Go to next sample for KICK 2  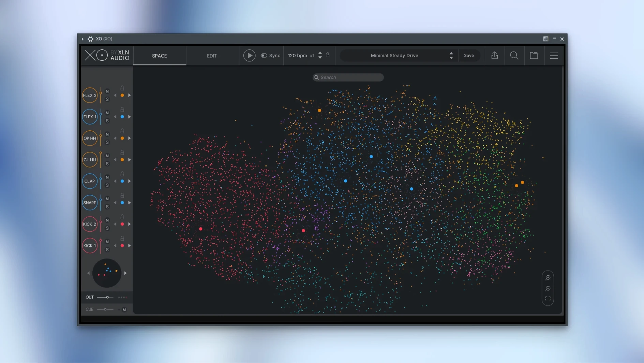point(129,224)
